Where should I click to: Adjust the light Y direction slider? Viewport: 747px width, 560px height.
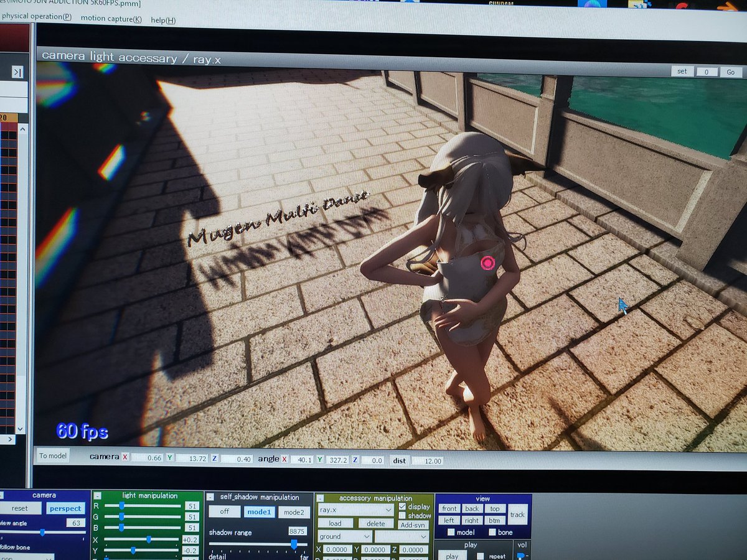142,551
